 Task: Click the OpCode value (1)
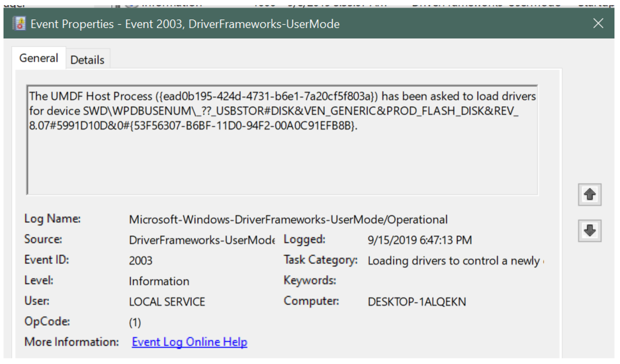tap(135, 322)
